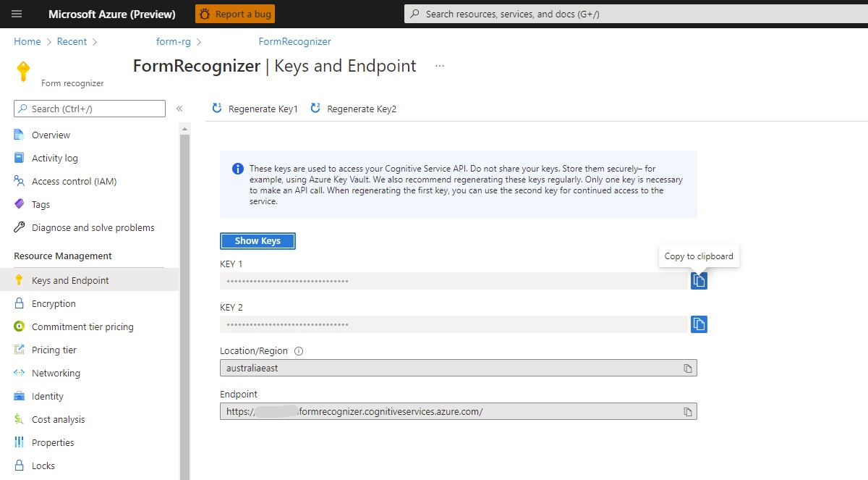Click the padlock icon beside Encryption
868x480 pixels.
(20, 303)
